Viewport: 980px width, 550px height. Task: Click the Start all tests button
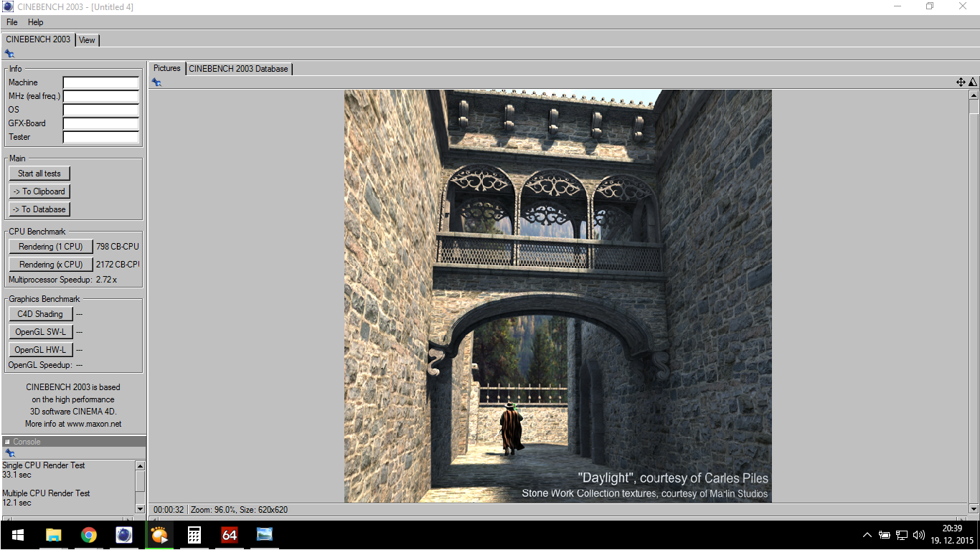coord(39,174)
